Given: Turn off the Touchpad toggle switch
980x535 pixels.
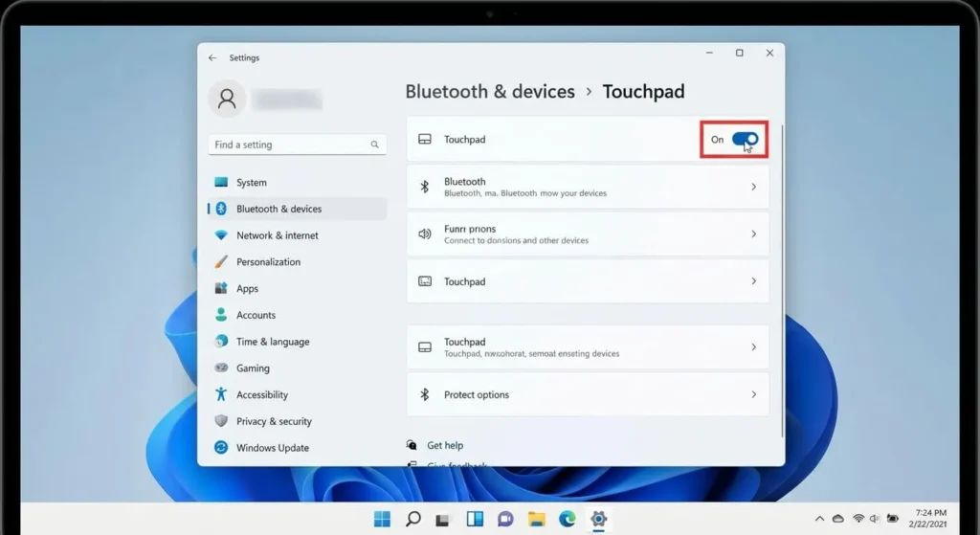Looking at the screenshot, I should [745, 140].
